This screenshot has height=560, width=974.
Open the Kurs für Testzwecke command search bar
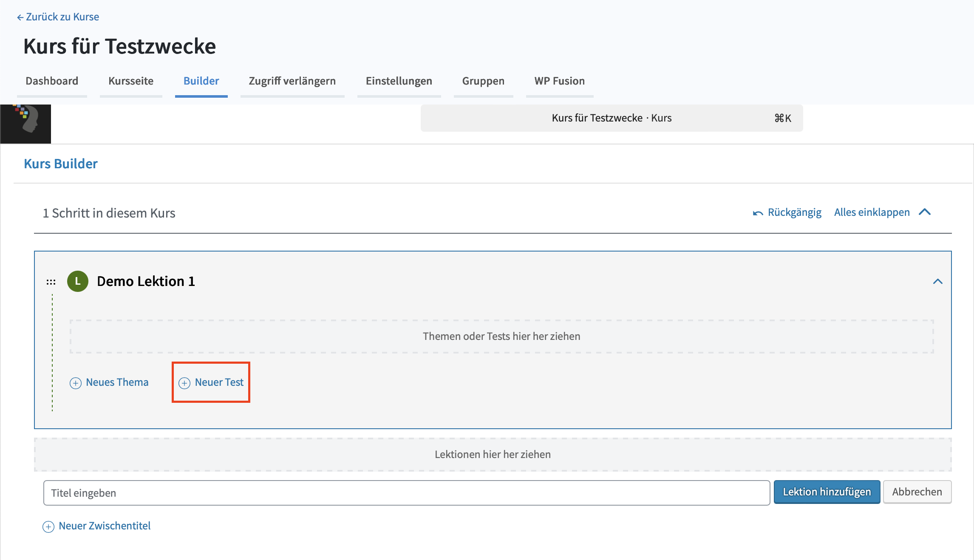612,118
